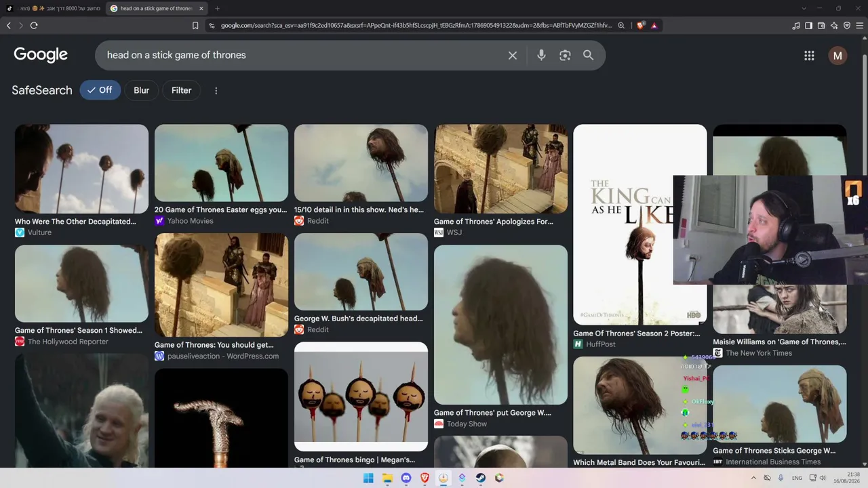Open the Brave Rewards triangle icon
868x488 pixels.
[654, 26]
